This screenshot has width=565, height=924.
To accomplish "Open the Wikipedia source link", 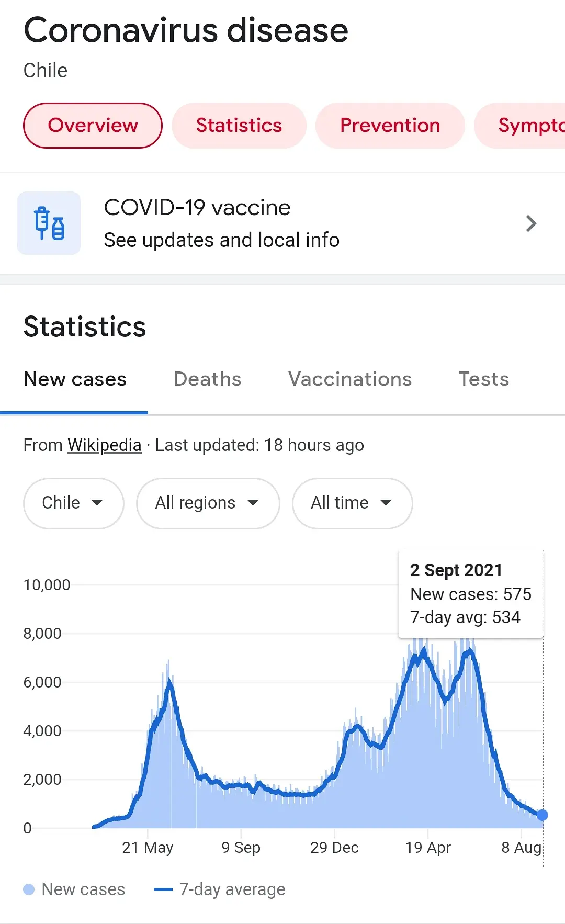I will pos(105,445).
